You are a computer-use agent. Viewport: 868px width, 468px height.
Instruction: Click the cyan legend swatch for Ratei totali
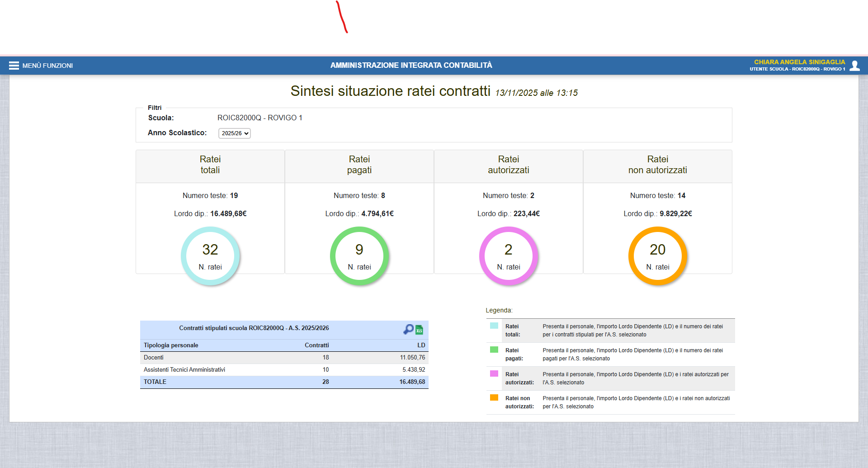[x=494, y=326]
